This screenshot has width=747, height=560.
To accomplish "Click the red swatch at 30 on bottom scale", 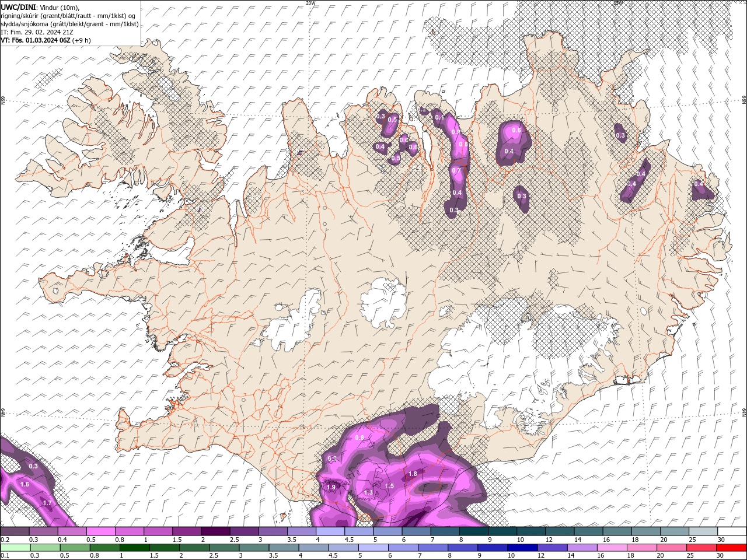I will click(731, 548).
